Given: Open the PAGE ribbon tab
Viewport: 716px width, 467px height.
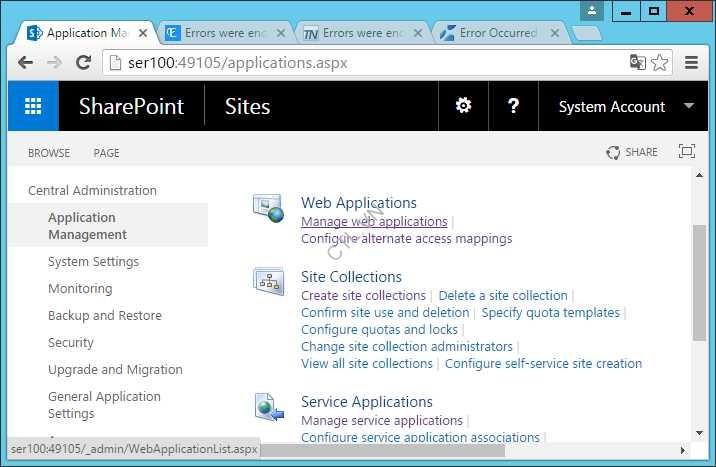Looking at the screenshot, I should pos(106,153).
